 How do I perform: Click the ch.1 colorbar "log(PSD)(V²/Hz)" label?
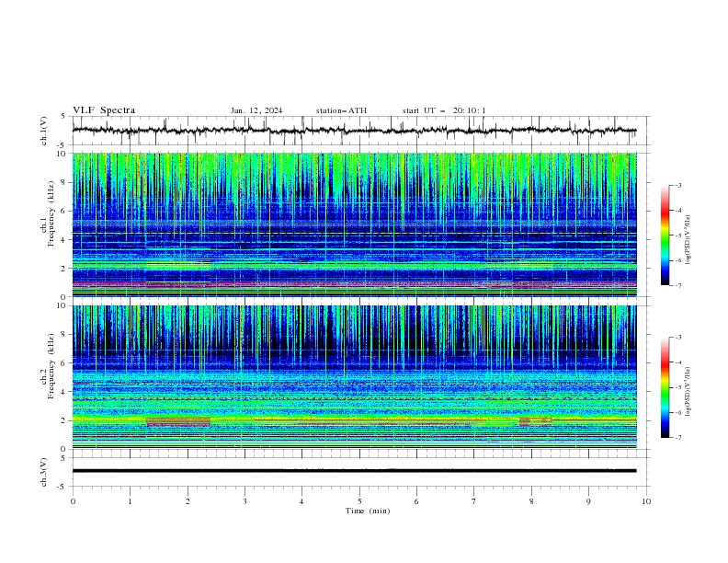coord(688,240)
